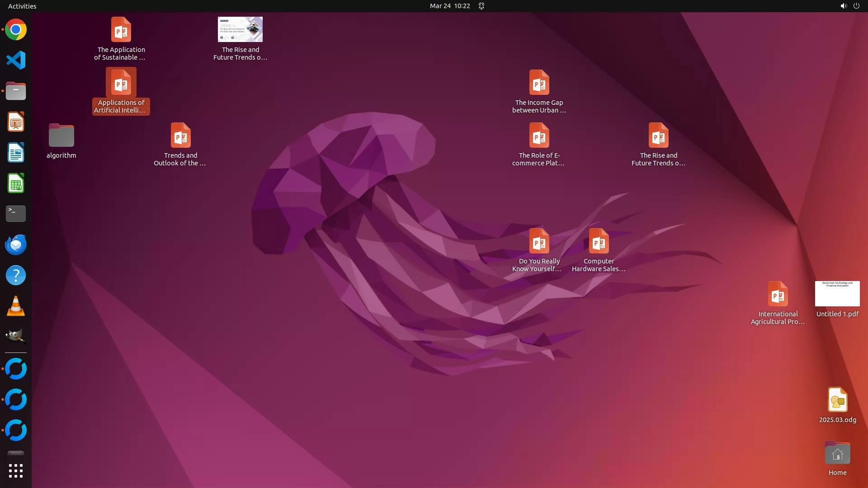Launch Thunderbird mail from the dock

(x=16, y=244)
